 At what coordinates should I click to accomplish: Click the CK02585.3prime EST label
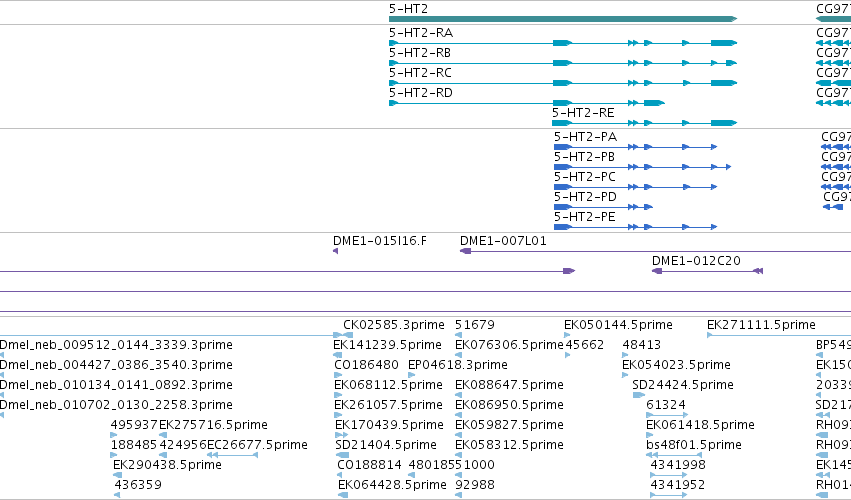click(394, 325)
